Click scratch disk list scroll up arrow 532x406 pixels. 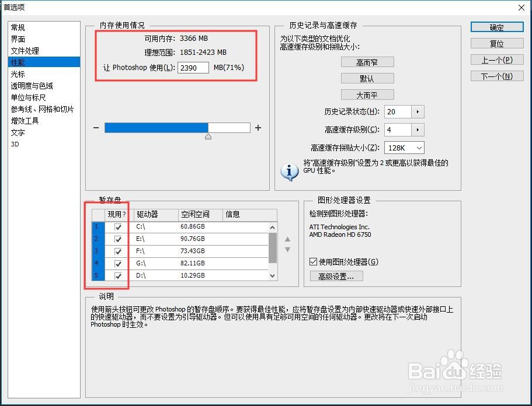pyautogui.click(x=273, y=228)
